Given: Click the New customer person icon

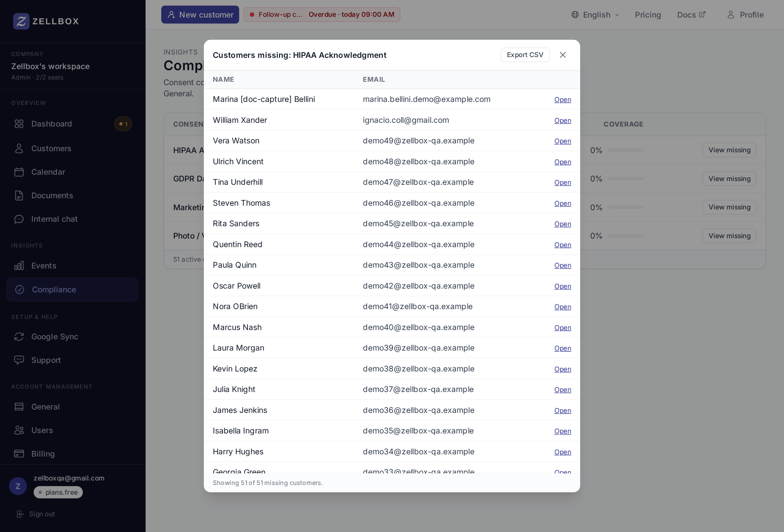Looking at the screenshot, I should 171,15.
